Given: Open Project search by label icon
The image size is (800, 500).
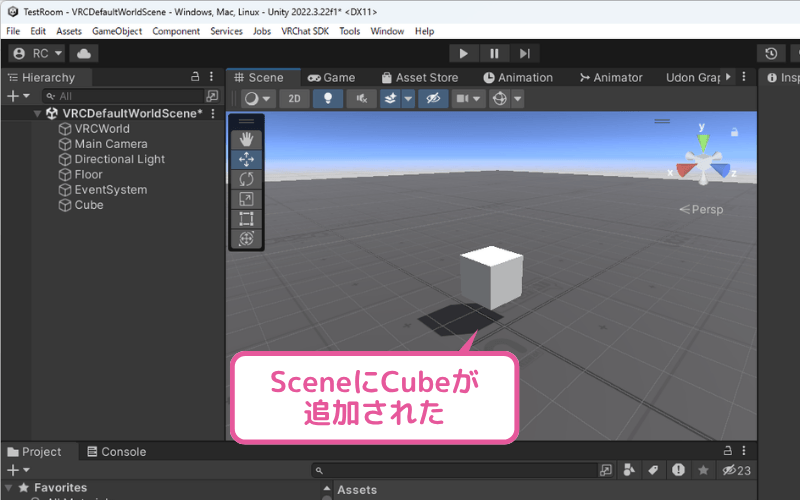Looking at the screenshot, I should (654, 470).
